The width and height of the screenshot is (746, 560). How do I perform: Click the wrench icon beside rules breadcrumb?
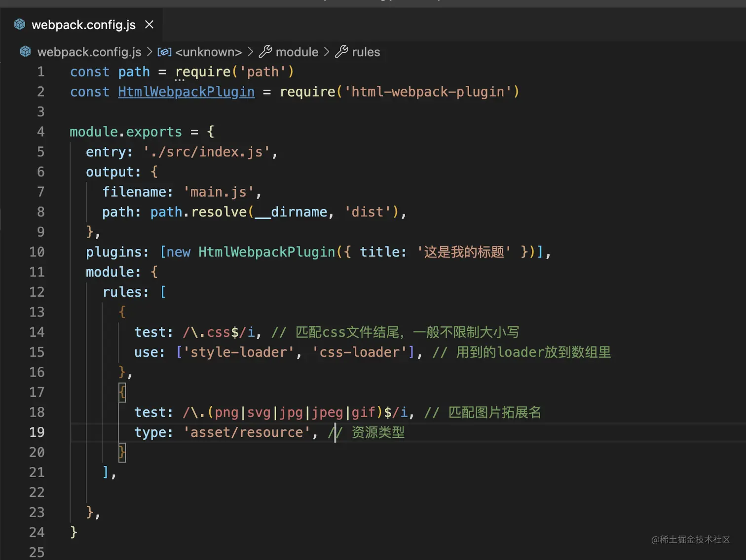click(x=341, y=51)
